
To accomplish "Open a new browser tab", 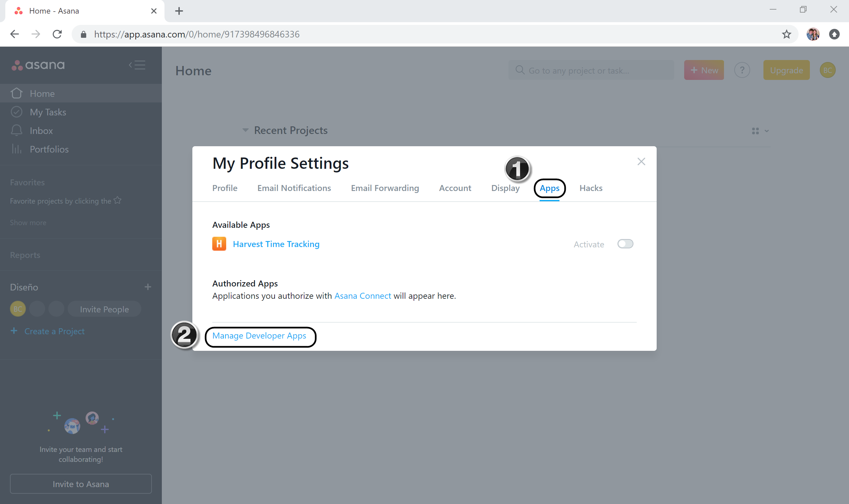I will 179,11.
